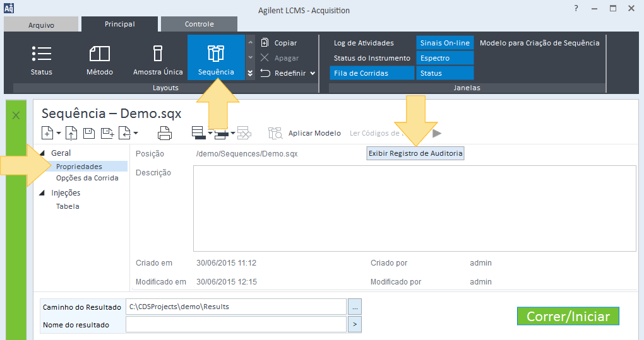Screen dimensions: 644x340
Task: Click the delete rows icon
Action: (244, 133)
